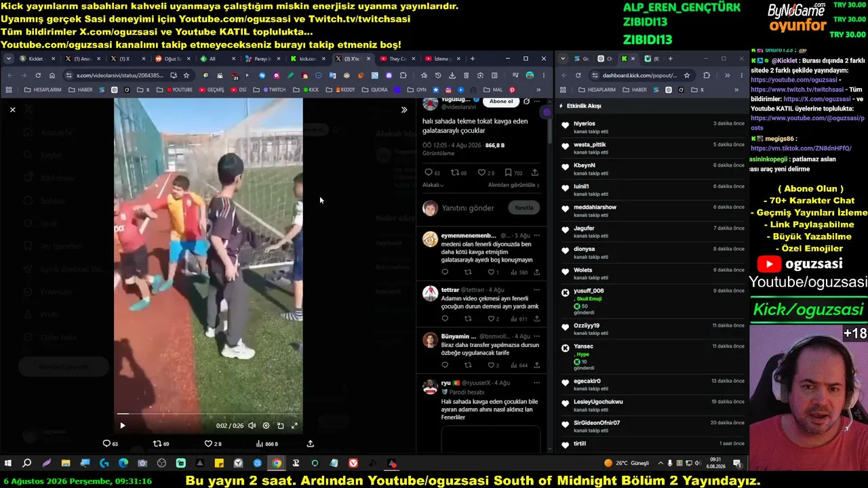Expand the Alakalı reply sort dropdown
Image resolution: width=868 pixels, height=488 pixels.
coord(433,185)
